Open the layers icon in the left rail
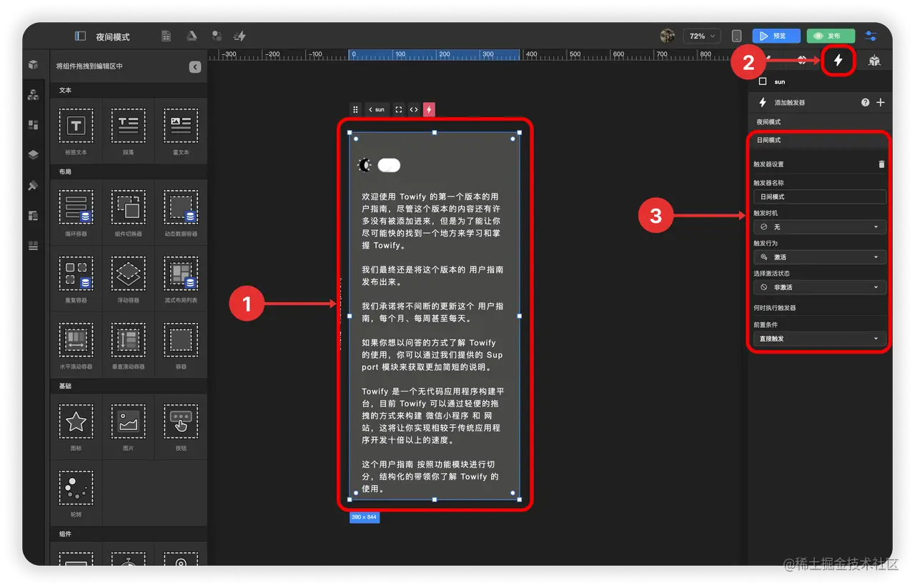915x588 pixels. 33,154
